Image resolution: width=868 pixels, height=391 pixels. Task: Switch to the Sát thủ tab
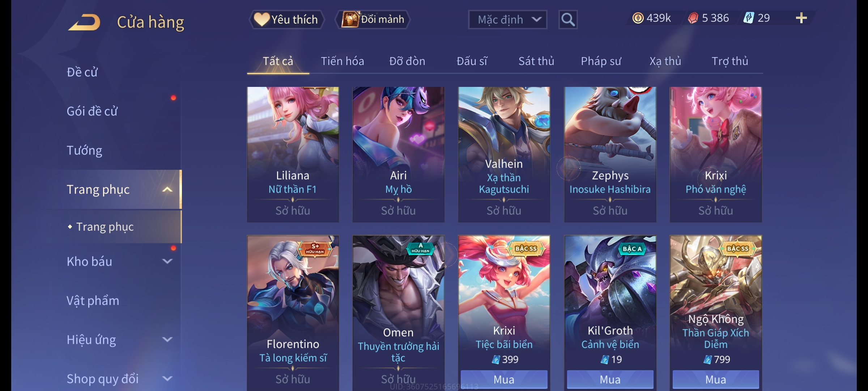pyautogui.click(x=536, y=61)
